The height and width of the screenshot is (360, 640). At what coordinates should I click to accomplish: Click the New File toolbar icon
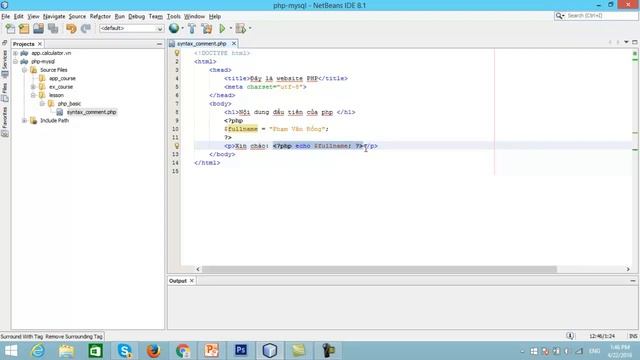point(10,29)
